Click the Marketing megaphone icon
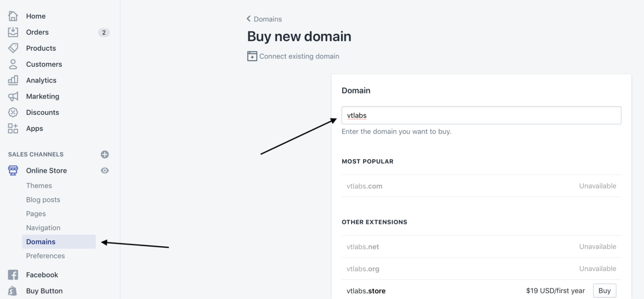The width and height of the screenshot is (644, 299). pos(13,96)
